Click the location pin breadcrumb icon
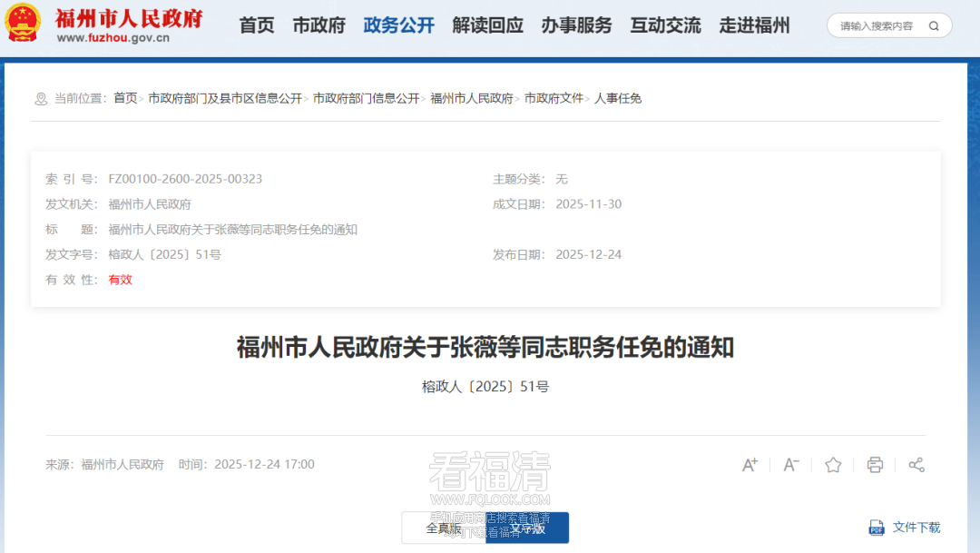Viewport: 980px width, 553px height. (x=40, y=99)
